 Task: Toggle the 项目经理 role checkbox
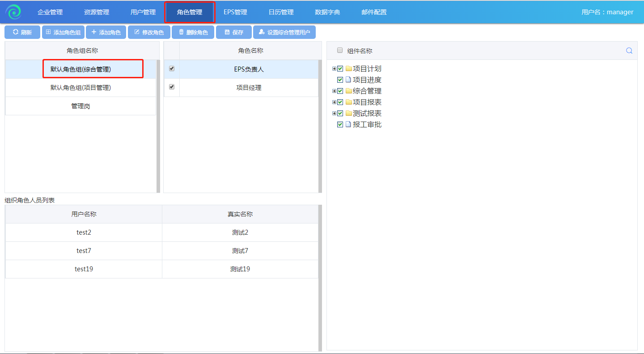coord(172,87)
